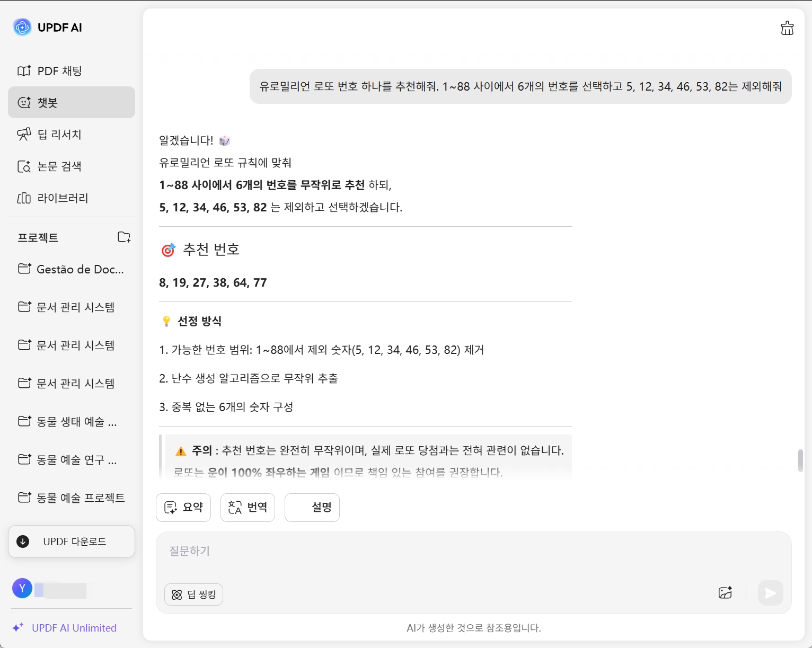Click the 설명 quick action button

point(312,508)
